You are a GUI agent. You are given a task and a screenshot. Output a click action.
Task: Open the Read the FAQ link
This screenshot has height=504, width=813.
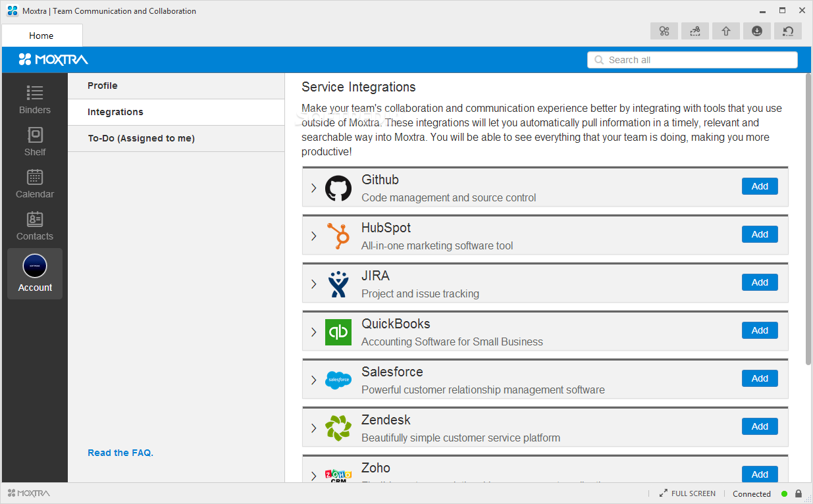(120, 453)
